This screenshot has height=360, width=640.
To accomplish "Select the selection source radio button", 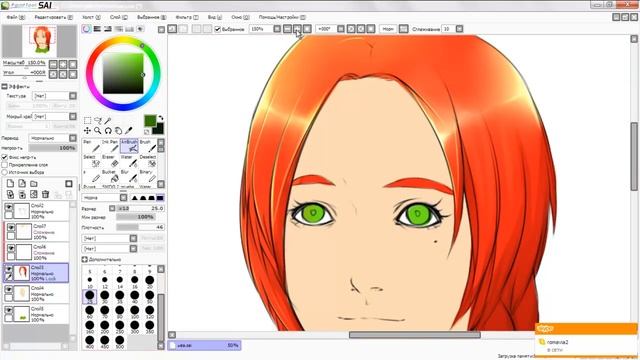I will point(5,172).
